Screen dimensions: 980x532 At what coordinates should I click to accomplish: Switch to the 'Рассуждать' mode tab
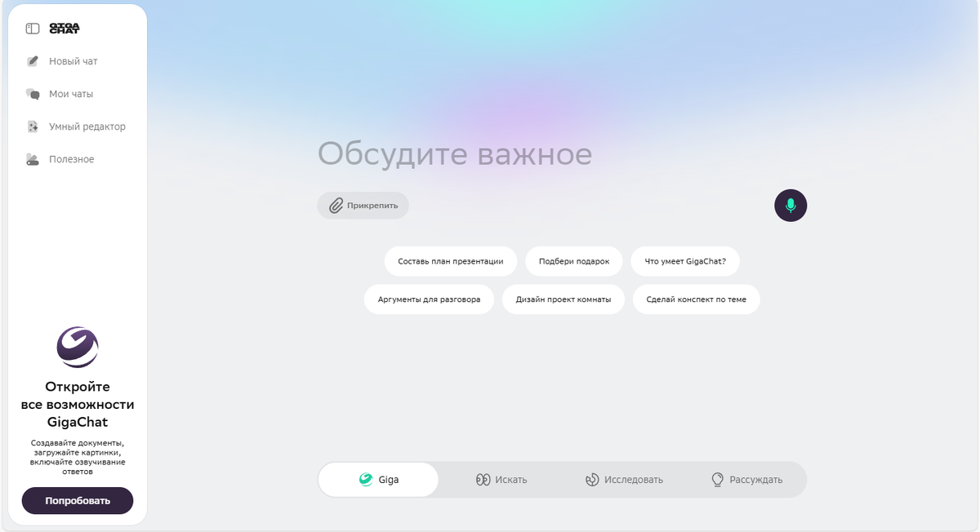(746, 480)
